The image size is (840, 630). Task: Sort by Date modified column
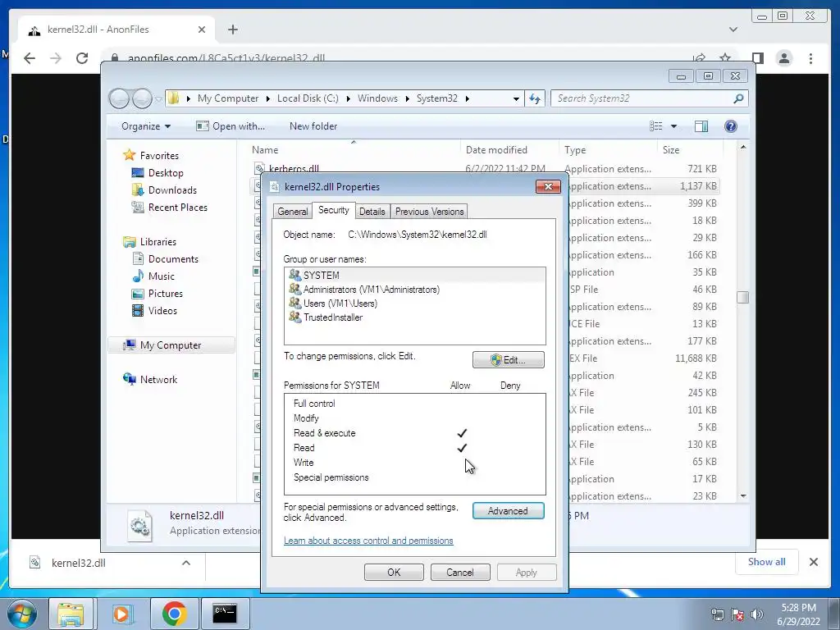(496, 150)
